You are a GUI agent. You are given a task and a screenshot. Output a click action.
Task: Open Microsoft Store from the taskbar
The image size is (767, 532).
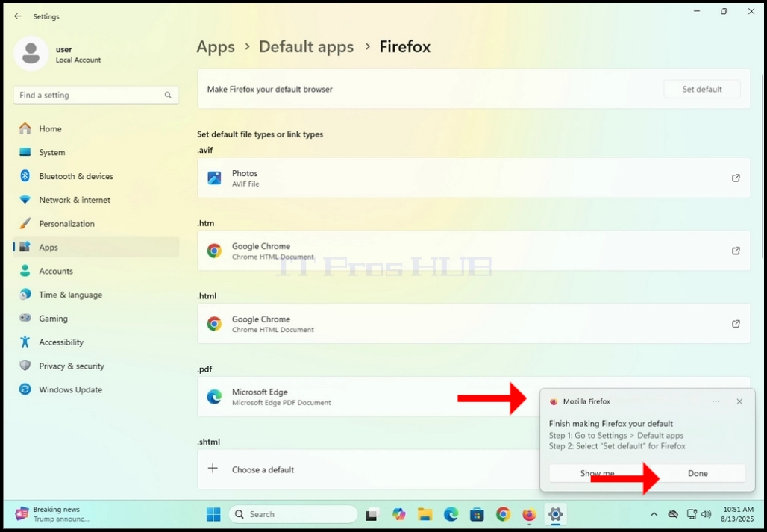[477, 514]
